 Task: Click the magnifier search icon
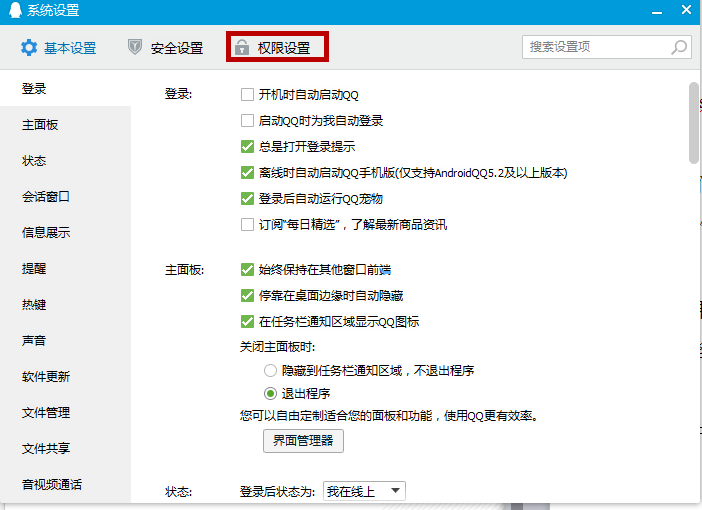679,47
